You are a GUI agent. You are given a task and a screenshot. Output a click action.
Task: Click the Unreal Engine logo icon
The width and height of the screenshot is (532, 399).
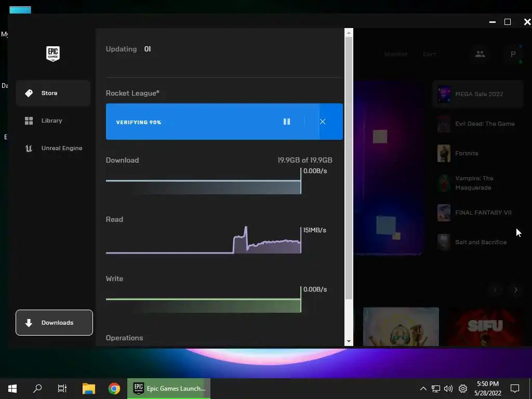(x=29, y=148)
